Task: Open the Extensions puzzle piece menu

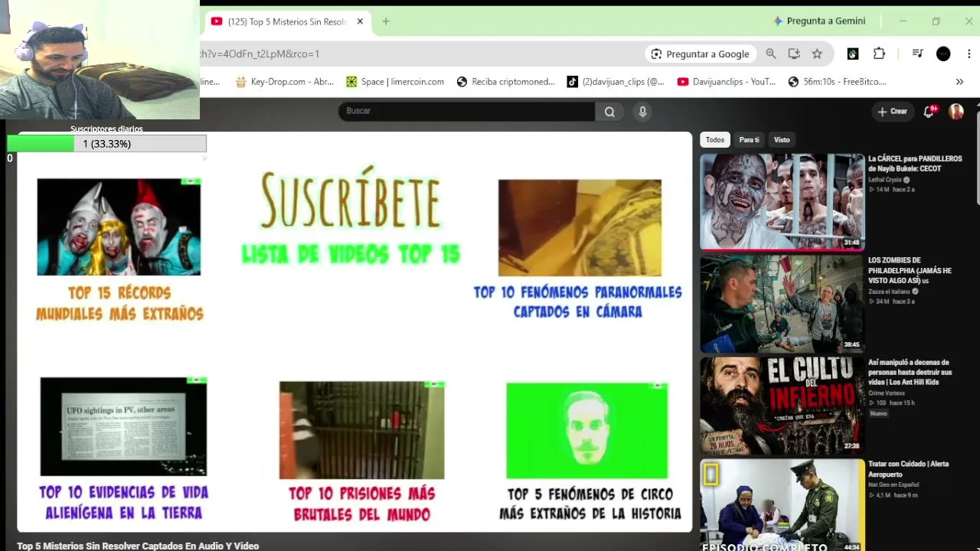Action: tap(879, 54)
